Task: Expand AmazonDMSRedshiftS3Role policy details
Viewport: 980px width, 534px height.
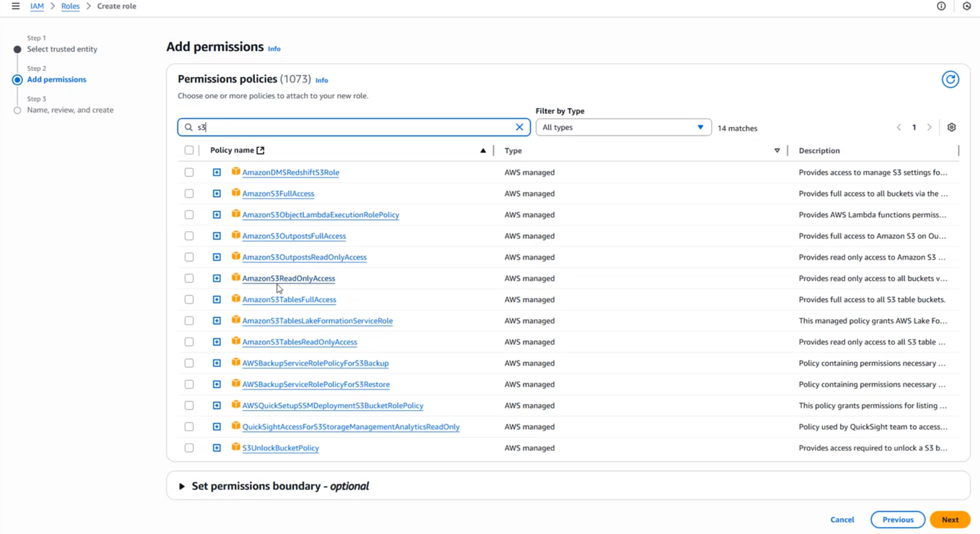Action: coord(217,172)
